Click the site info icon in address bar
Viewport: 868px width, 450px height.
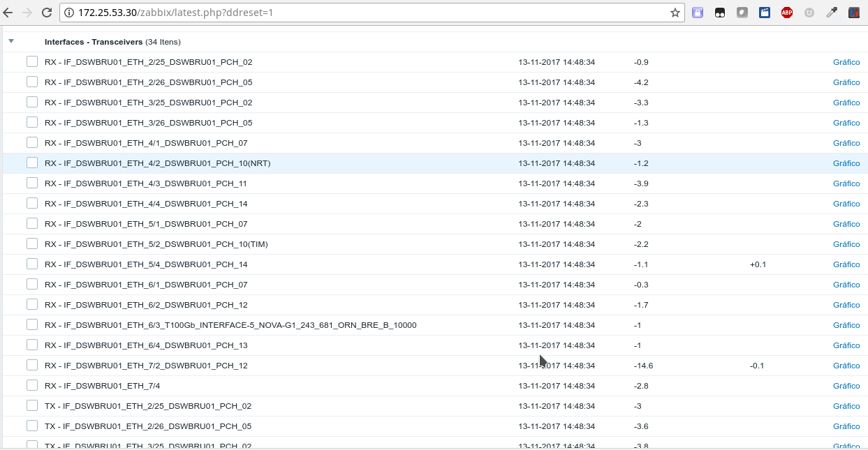coord(69,13)
